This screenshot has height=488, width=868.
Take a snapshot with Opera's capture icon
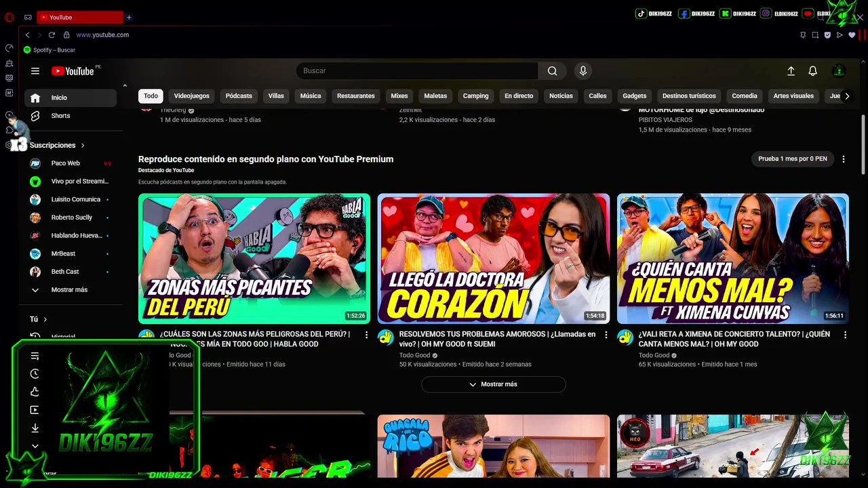click(815, 35)
